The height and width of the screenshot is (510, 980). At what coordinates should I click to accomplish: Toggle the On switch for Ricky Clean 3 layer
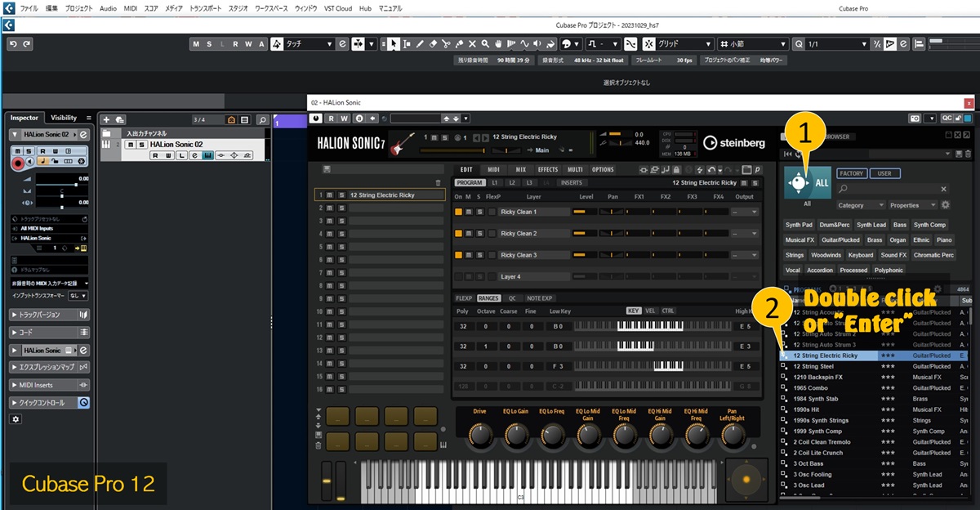[458, 255]
